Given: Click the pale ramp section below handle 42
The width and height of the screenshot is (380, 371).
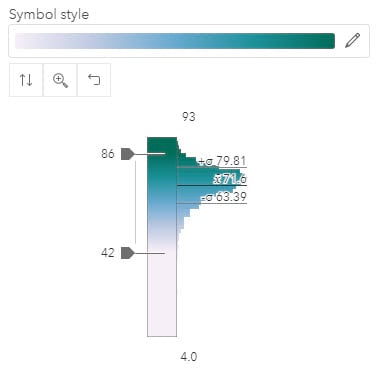Looking at the screenshot, I should [162, 295].
